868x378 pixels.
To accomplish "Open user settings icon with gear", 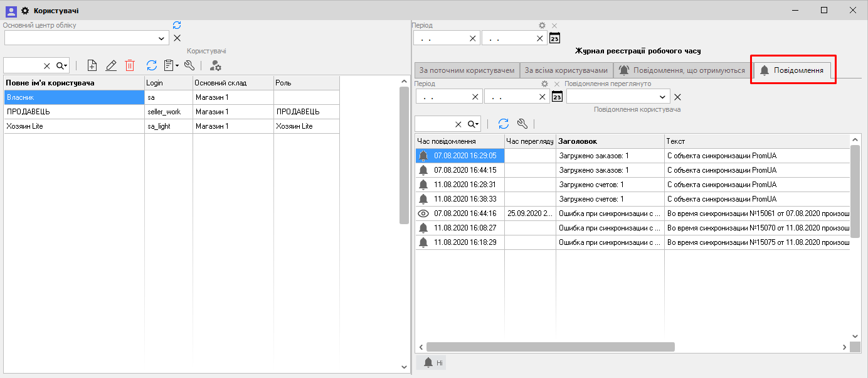I will pyautogui.click(x=215, y=65).
